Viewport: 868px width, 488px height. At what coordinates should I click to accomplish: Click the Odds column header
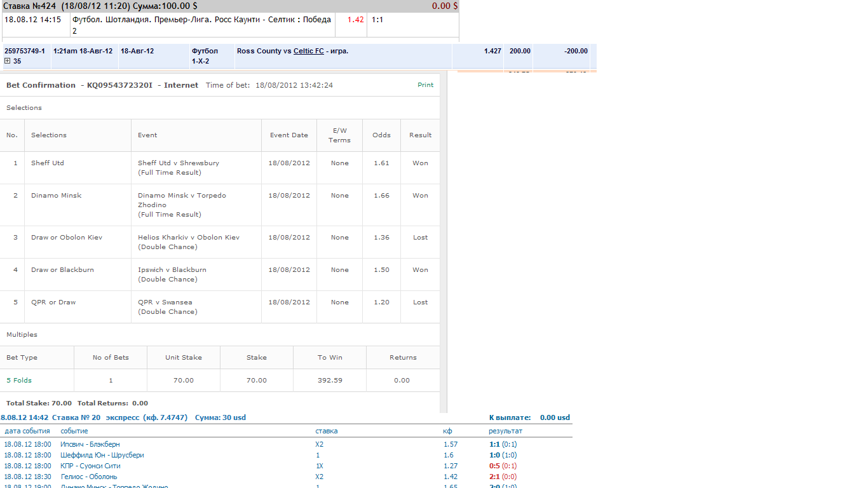pos(381,135)
